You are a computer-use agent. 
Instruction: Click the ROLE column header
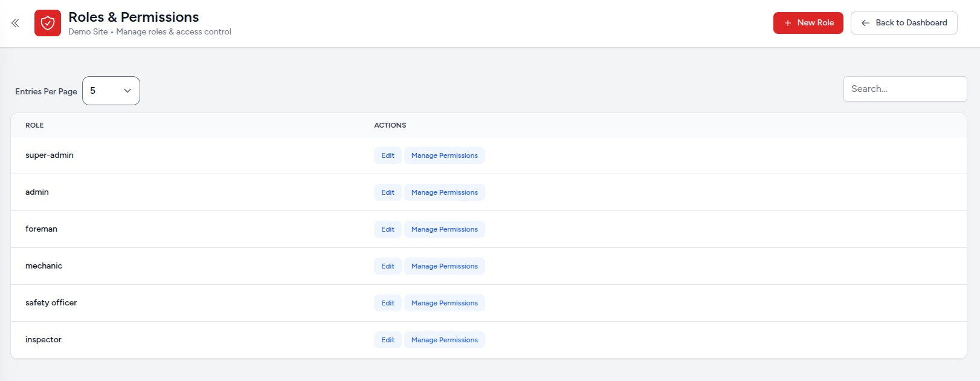click(x=34, y=125)
